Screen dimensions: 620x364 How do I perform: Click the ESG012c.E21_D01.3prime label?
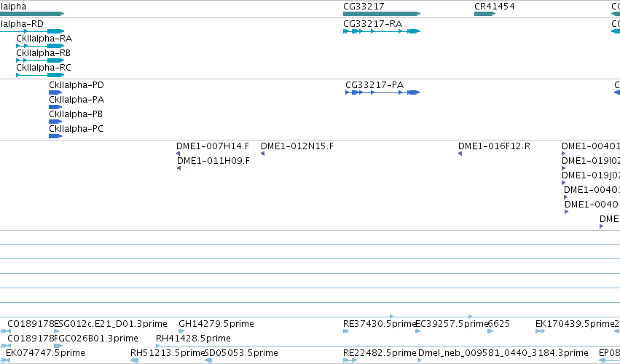pyautogui.click(x=111, y=324)
